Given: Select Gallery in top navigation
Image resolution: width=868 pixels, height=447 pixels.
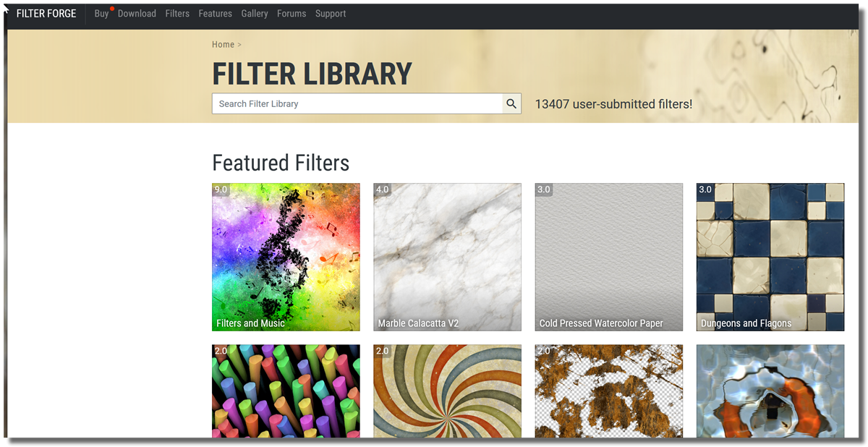Looking at the screenshot, I should (x=255, y=14).
